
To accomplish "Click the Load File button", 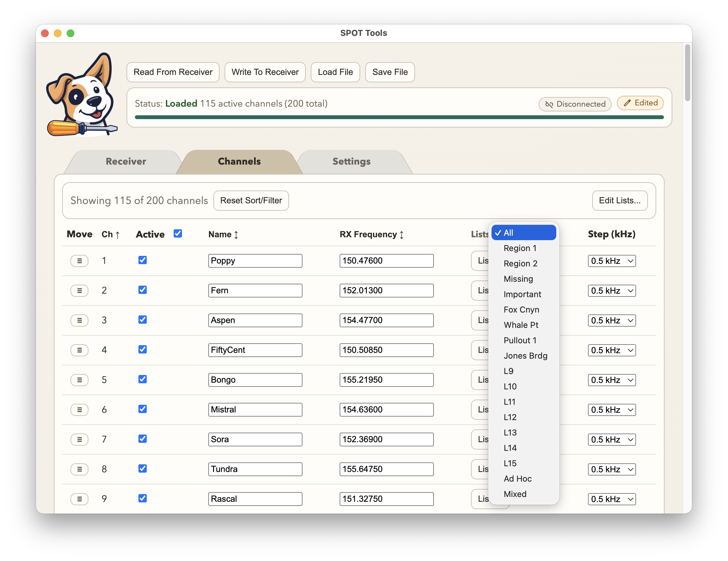I will click(x=335, y=72).
